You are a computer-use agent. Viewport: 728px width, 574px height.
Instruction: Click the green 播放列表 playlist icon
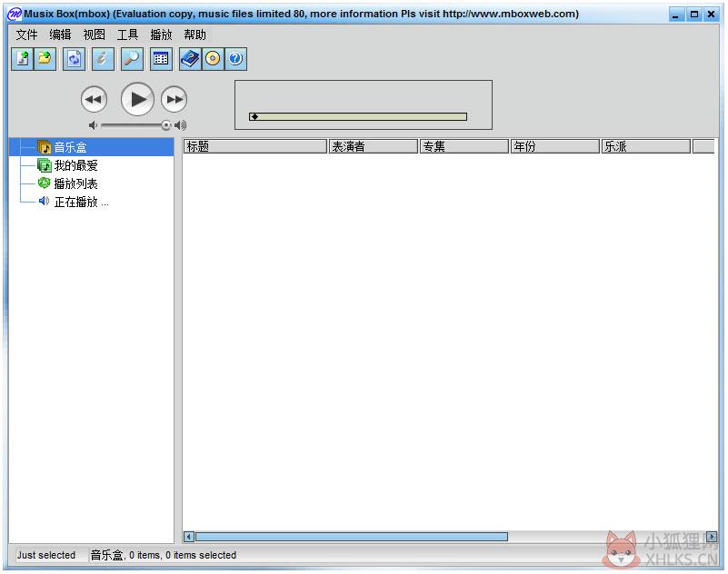click(x=45, y=183)
